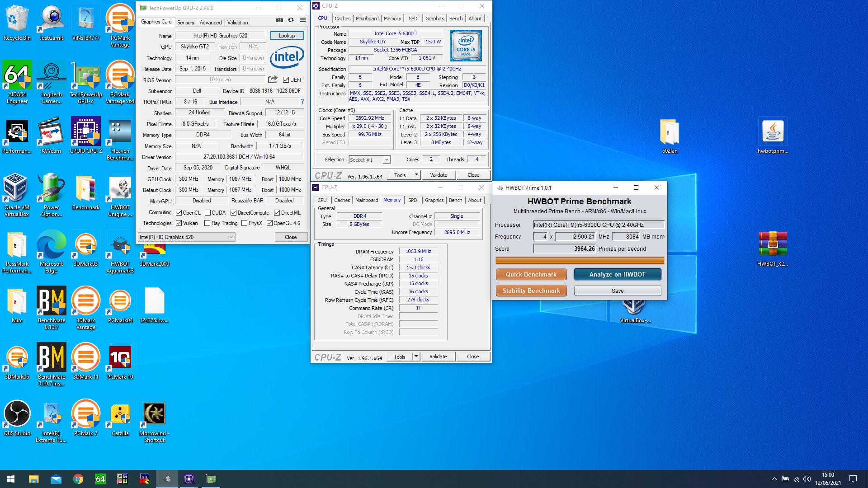868x488 pixels.
Task: Open the notification center icon
Action: click(x=854, y=479)
